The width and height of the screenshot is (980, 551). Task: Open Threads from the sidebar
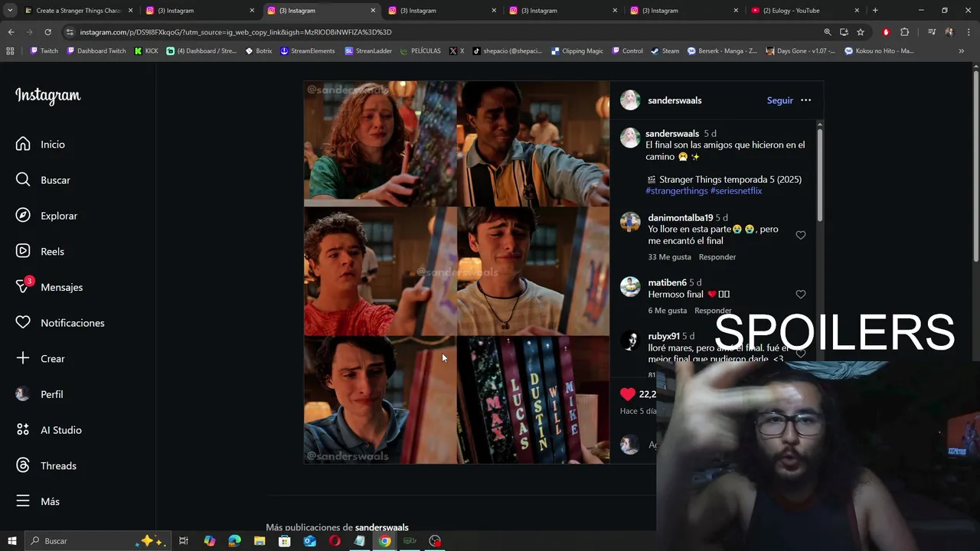click(x=46, y=465)
